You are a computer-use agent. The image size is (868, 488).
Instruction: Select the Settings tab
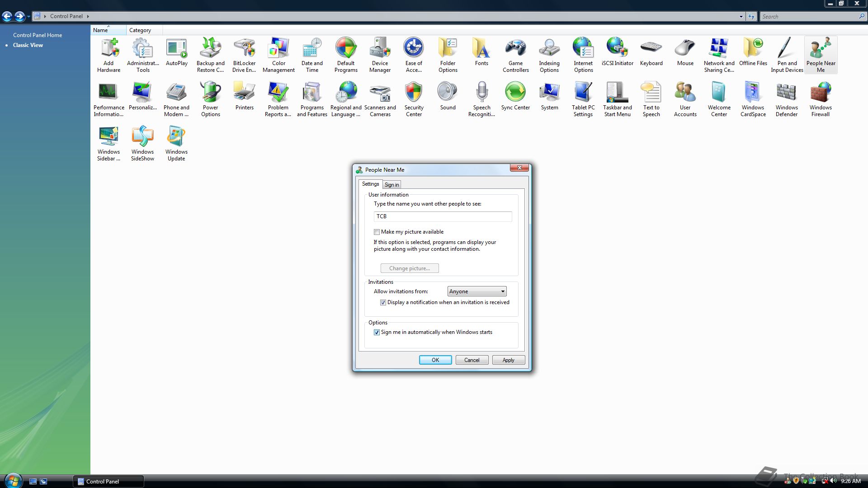tap(370, 184)
